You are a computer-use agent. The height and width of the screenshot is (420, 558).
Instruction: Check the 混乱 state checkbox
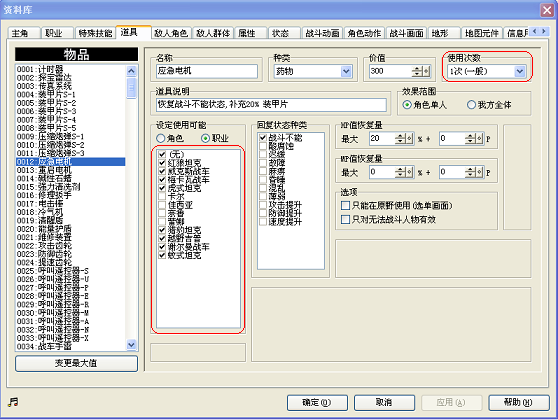(x=263, y=188)
